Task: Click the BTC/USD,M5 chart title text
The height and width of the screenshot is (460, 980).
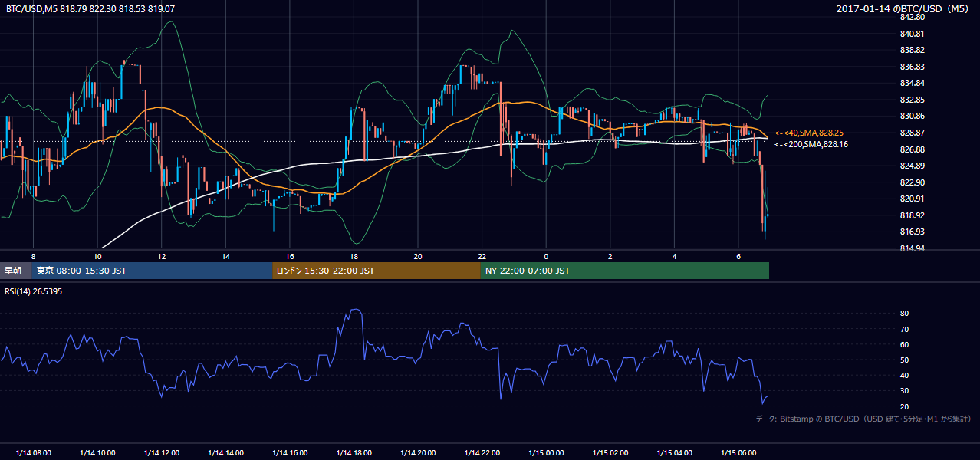Action: [x=90, y=9]
